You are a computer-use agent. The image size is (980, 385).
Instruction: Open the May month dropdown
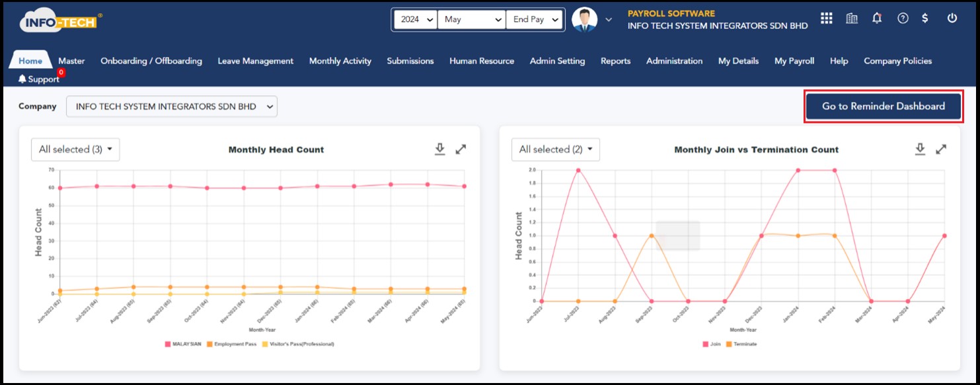[472, 20]
